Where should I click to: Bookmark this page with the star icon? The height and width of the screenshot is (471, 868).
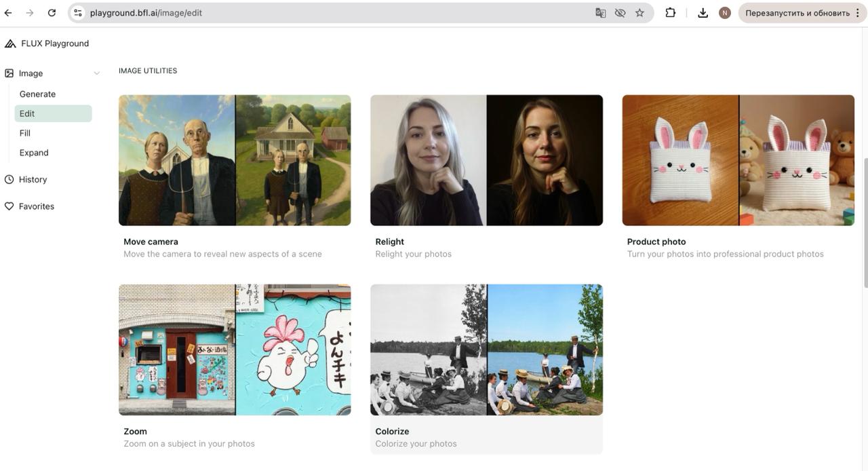point(639,13)
